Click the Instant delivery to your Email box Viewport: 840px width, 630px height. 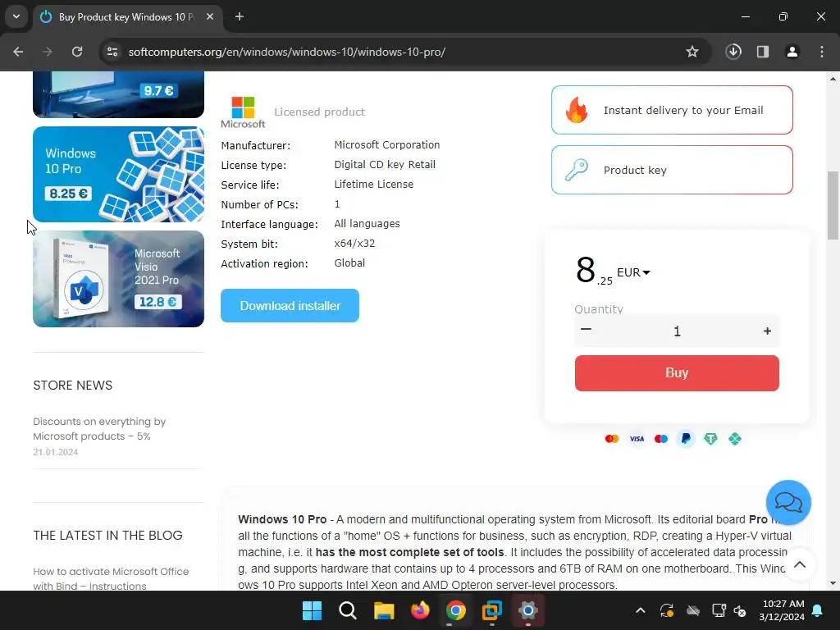pos(672,110)
